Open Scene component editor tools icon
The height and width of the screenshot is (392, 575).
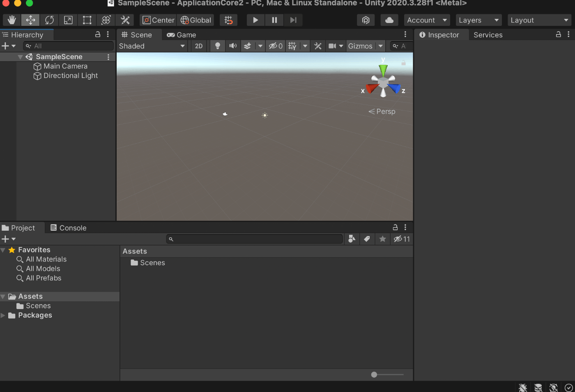318,46
